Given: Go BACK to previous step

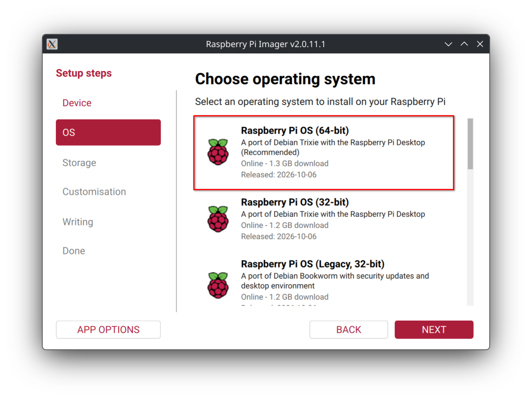Looking at the screenshot, I should pyautogui.click(x=349, y=330).
